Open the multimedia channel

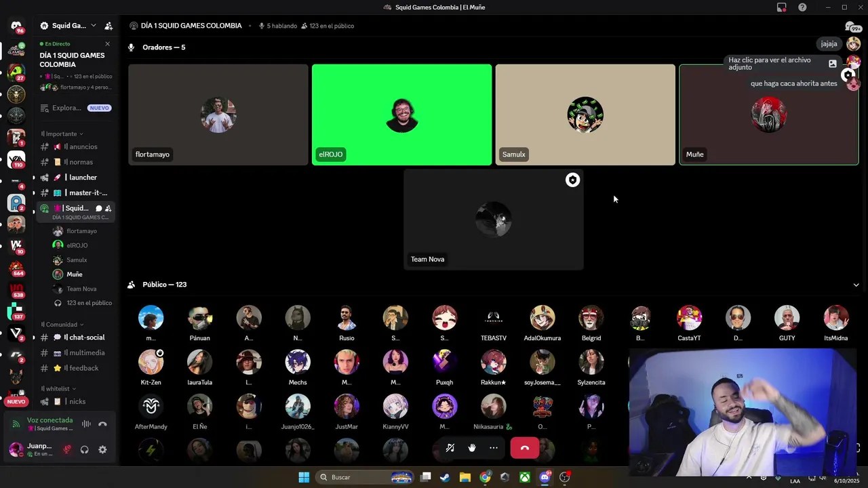pyautogui.click(x=76, y=352)
